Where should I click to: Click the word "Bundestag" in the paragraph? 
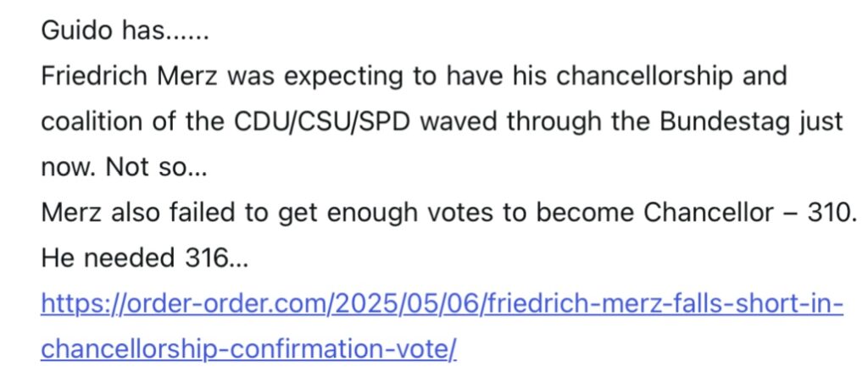[726, 121]
